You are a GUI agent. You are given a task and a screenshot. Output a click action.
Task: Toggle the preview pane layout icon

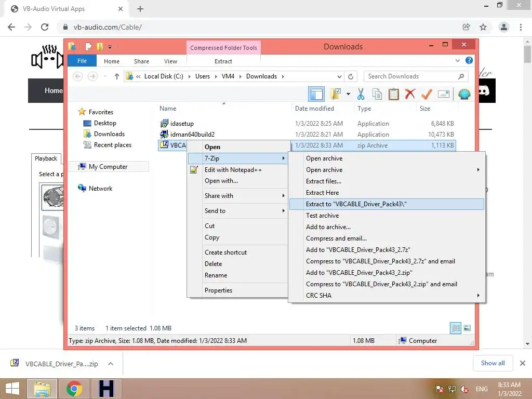(316, 94)
